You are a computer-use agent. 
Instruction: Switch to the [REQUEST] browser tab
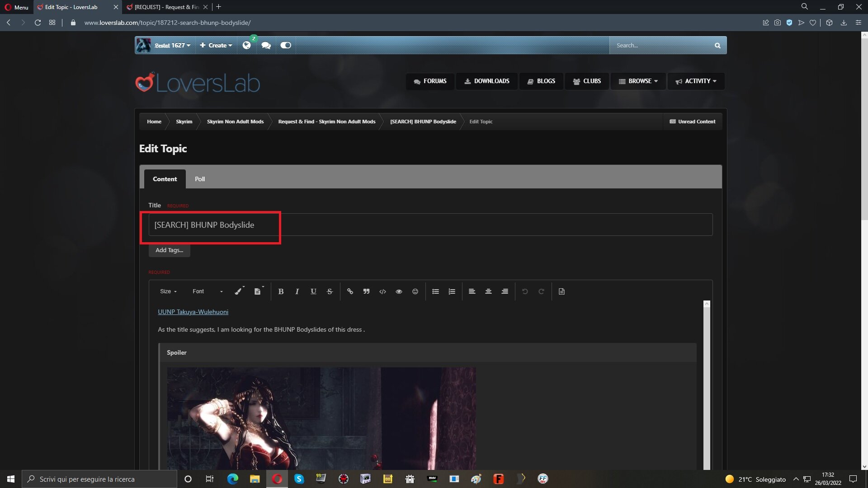166,7
